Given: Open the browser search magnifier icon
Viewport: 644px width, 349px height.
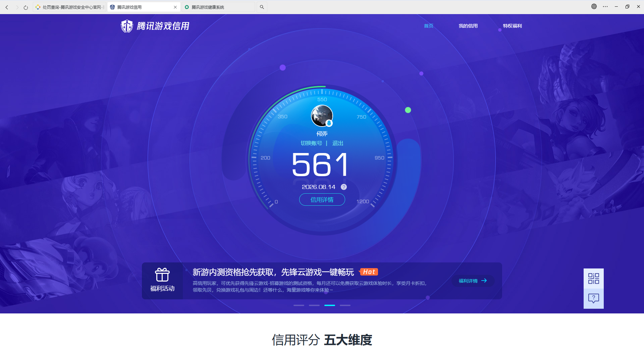Looking at the screenshot, I should click(262, 7).
